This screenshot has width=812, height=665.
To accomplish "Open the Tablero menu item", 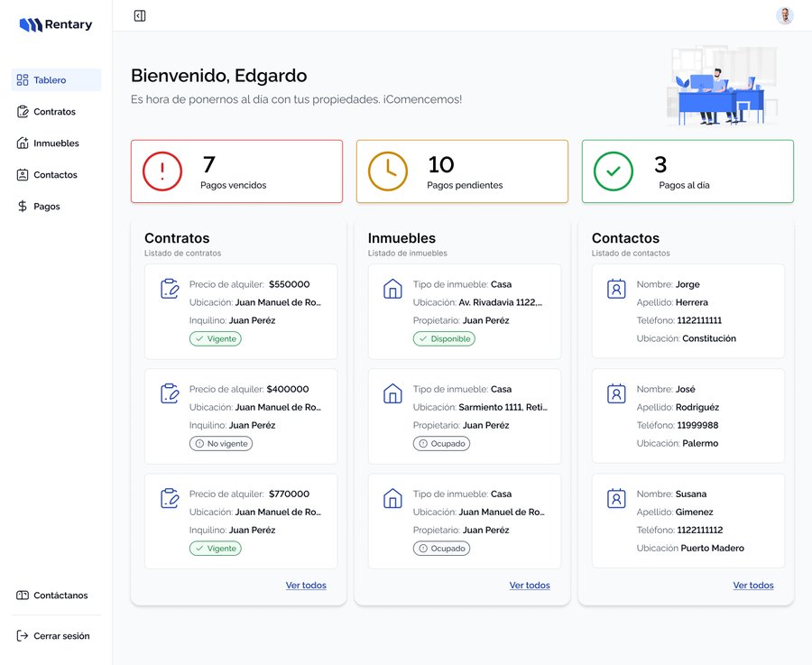I will 57,79.
